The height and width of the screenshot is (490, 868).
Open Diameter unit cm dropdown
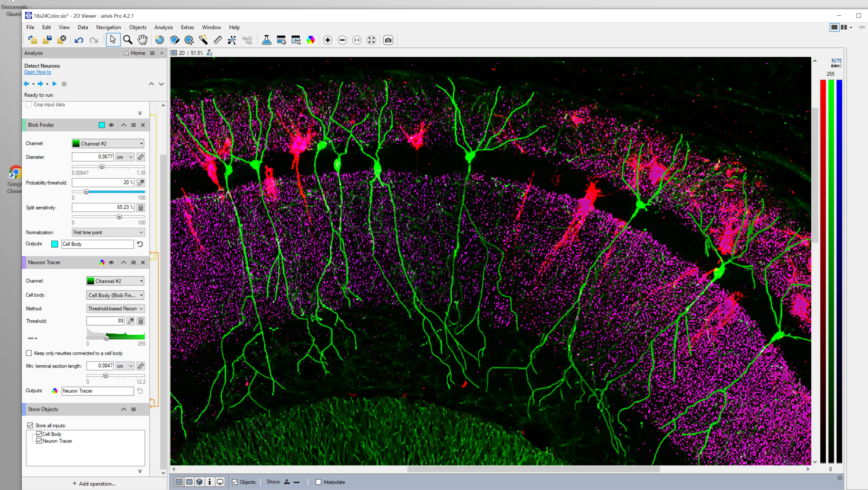(x=125, y=157)
